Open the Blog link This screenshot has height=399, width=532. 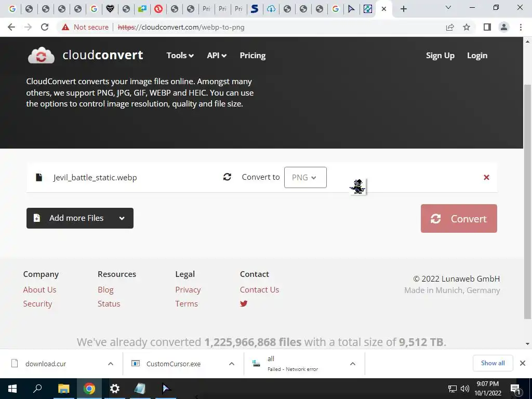105,289
